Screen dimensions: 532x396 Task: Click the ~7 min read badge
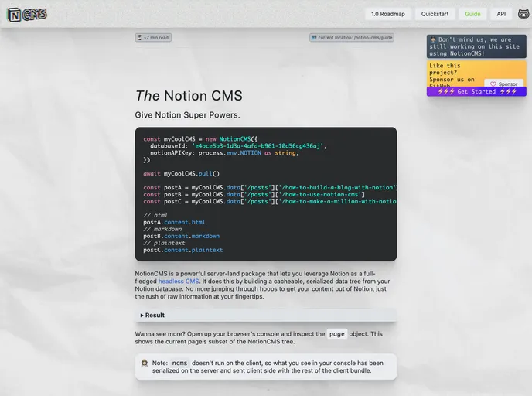(153, 38)
